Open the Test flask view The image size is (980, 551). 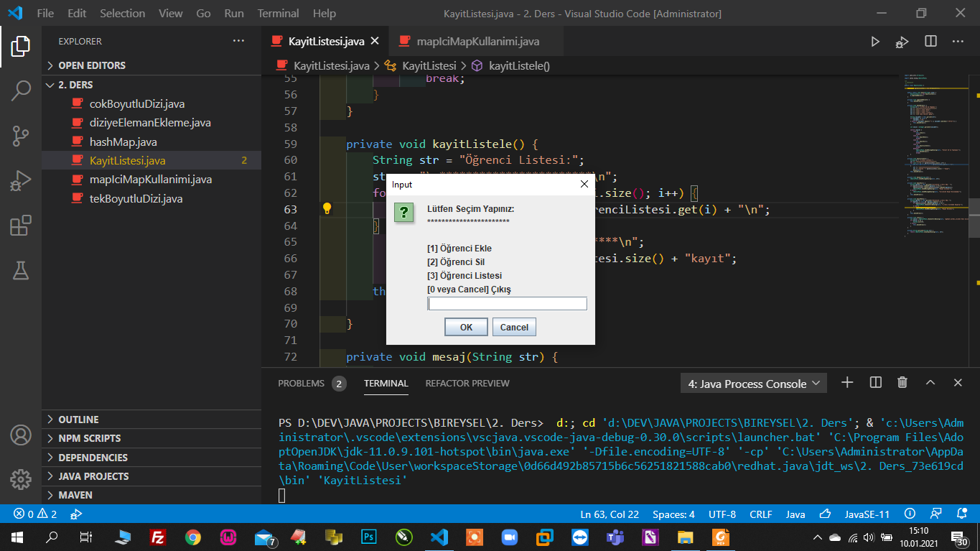[x=21, y=270]
